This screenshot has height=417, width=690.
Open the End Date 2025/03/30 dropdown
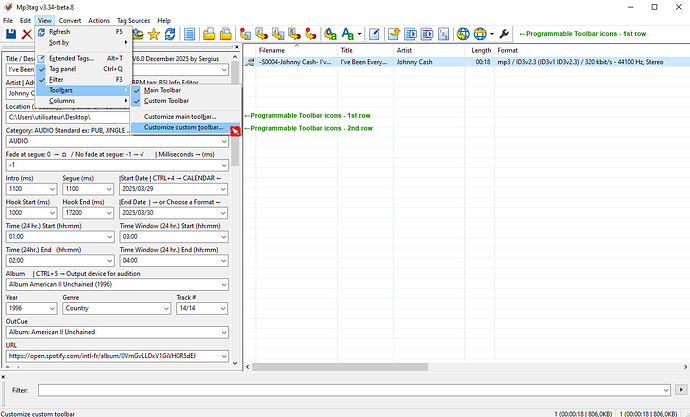click(x=224, y=213)
